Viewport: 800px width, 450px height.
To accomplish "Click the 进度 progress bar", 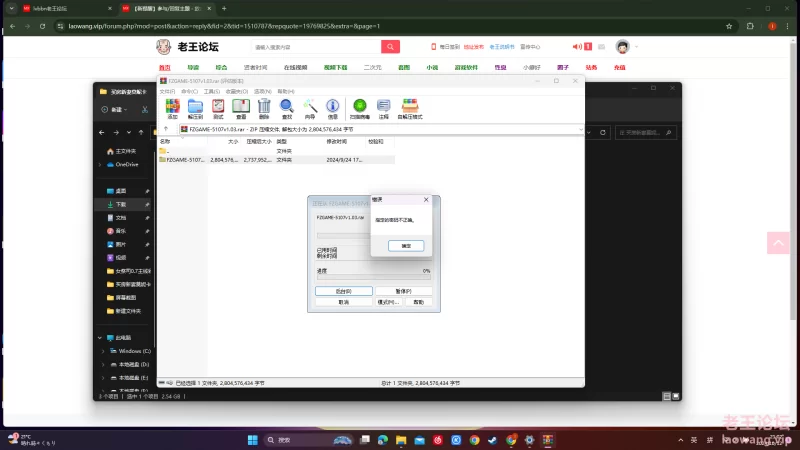I will pyautogui.click(x=373, y=278).
